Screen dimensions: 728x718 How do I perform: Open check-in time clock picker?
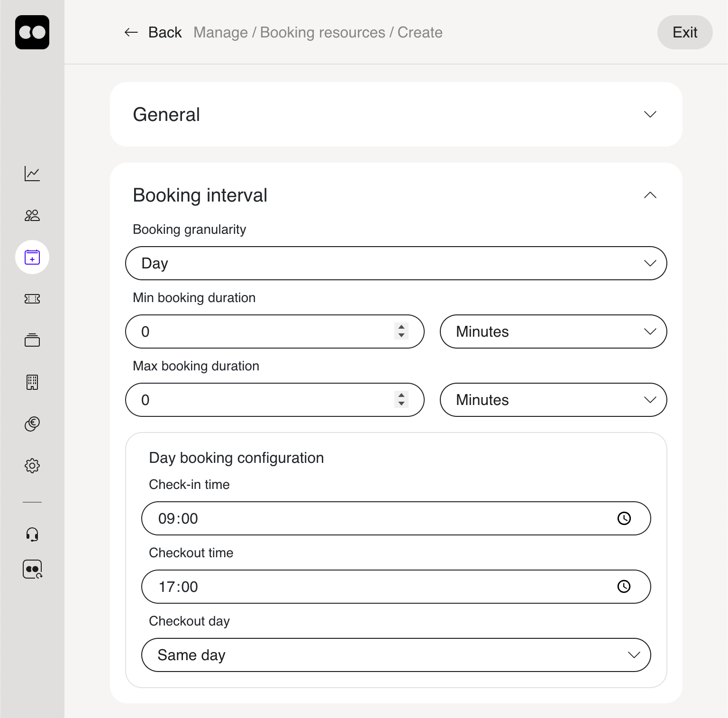click(624, 518)
